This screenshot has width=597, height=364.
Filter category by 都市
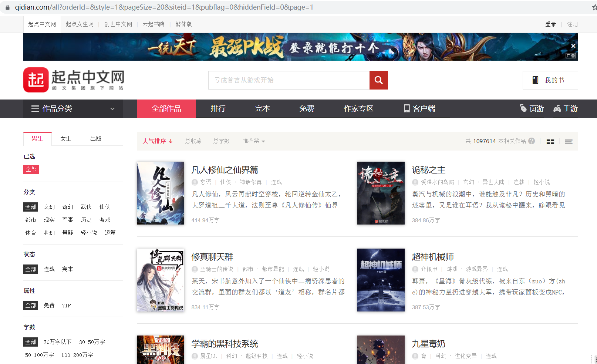pyautogui.click(x=31, y=220)
